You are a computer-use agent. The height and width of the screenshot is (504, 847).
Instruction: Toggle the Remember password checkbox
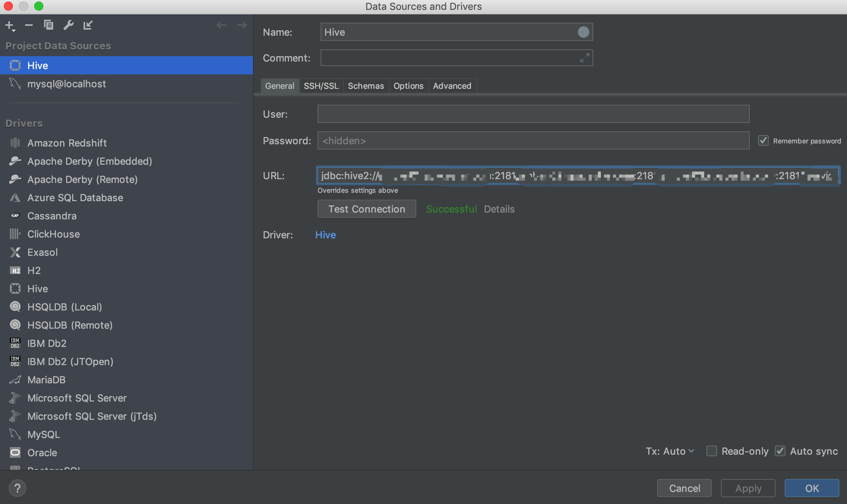tap(762, 140)
